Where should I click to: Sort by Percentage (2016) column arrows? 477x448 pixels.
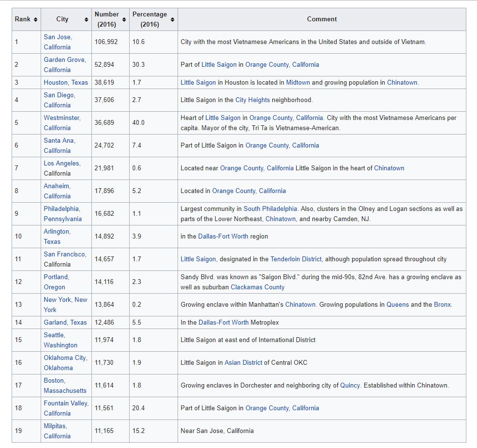[172, 19]
